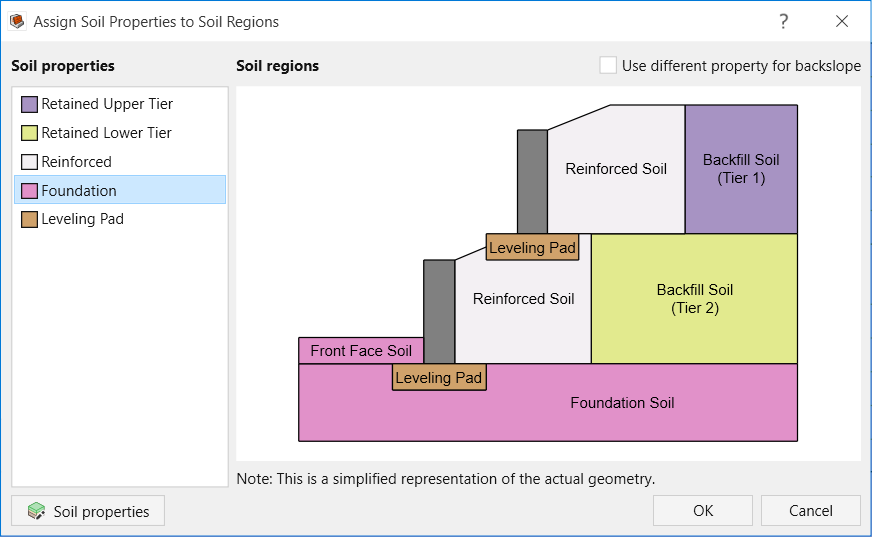Click the Backfill Soil (Tier 2) region
This screenshot has height=537, width=872.
pos(695,299)
